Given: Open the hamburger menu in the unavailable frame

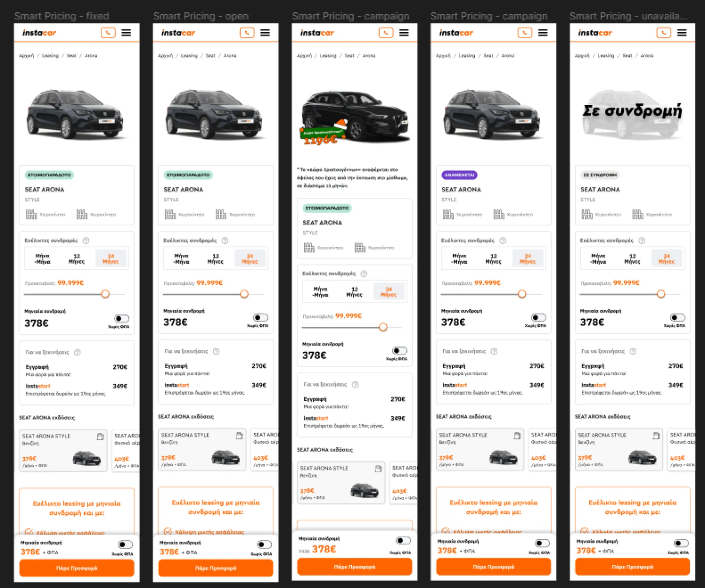Looking at the screenshot, I should tap(682, 33).
